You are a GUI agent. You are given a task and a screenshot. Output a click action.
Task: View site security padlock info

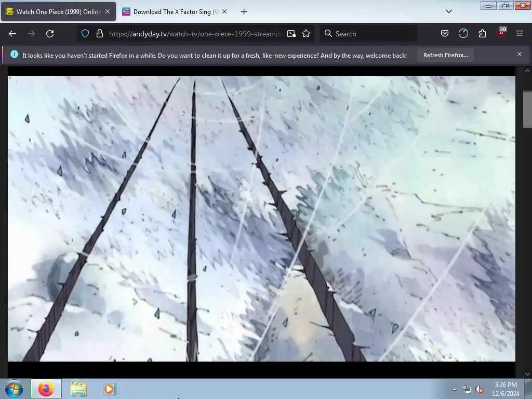pyautogui.click(x=99, y=34)
